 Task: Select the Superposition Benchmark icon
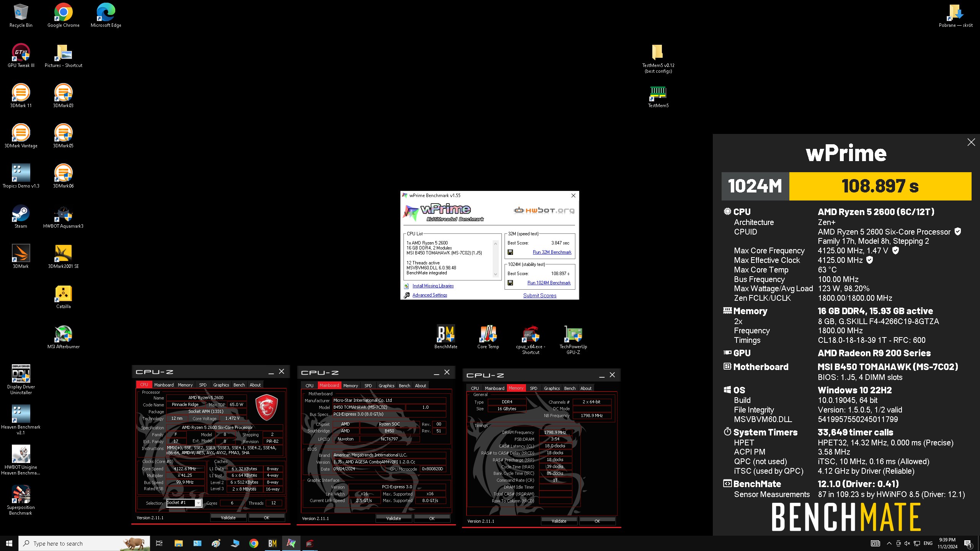(x=21, y=500)
